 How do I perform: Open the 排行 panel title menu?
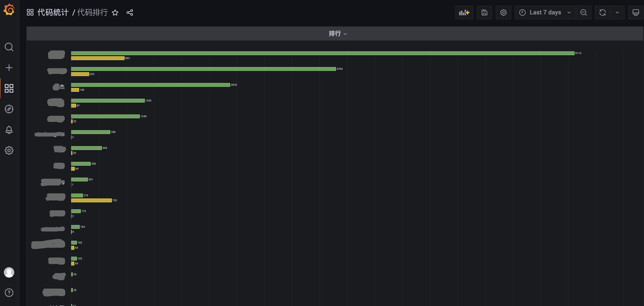338,33
